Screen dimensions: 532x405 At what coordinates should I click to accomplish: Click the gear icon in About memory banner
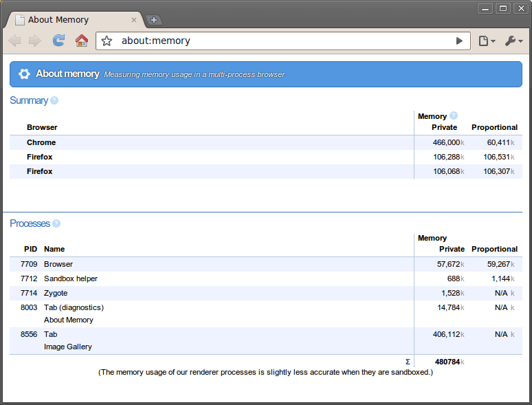pyautogui.click(x=24, y=74)
